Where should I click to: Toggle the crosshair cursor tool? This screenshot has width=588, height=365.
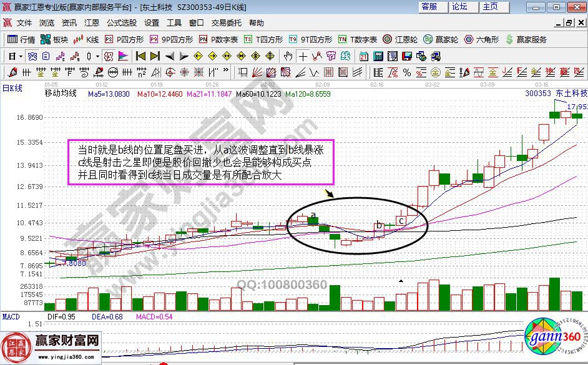(x=303, y=56)
